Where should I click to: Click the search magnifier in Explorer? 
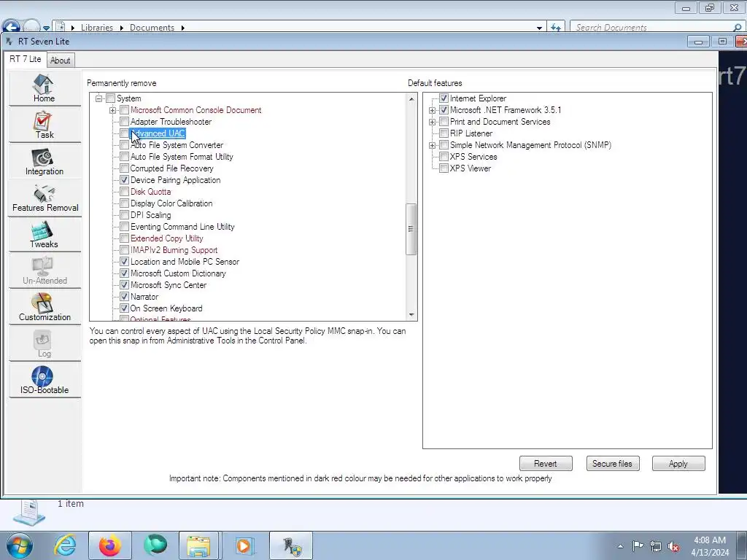(737, 28)
